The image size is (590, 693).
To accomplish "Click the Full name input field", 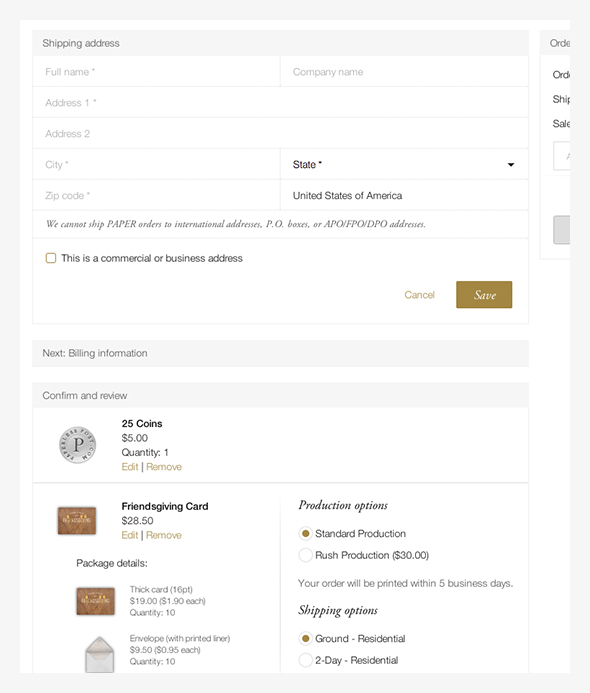I will pos(156,72).
